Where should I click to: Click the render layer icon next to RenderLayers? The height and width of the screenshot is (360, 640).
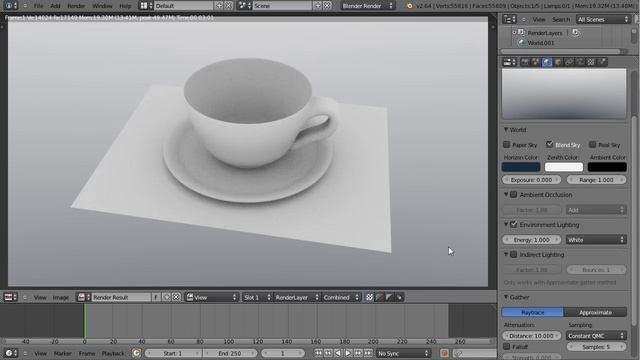click(576, 33)
